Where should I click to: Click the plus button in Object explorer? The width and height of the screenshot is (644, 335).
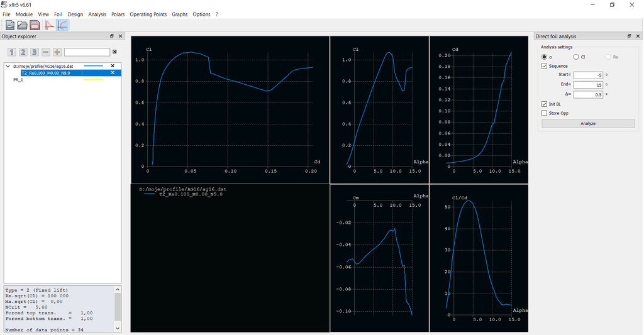(57, 52)
